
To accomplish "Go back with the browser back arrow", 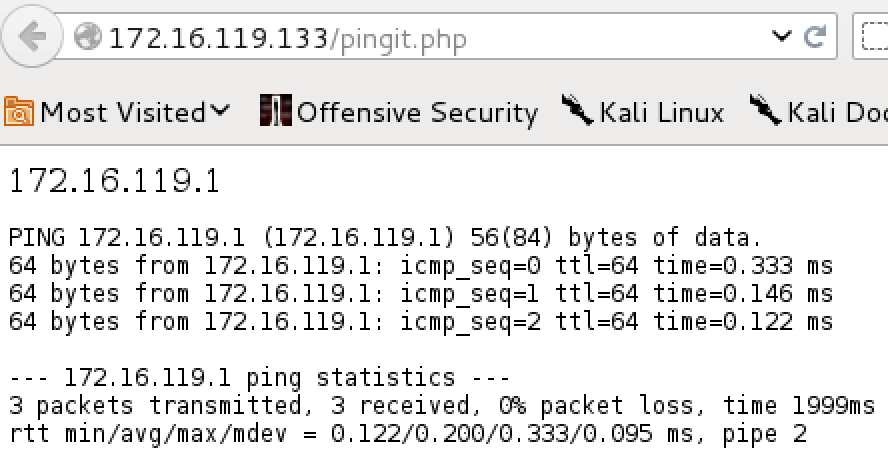I will click(x=31, y=37).
